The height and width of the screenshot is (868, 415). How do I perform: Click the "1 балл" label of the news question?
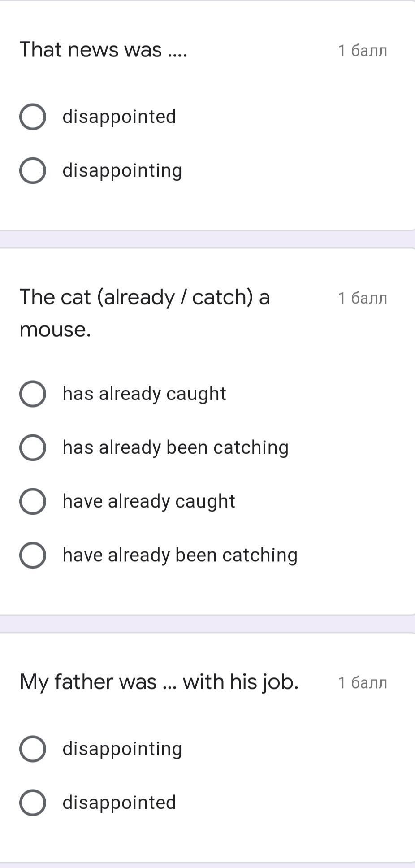coord(362,51)
